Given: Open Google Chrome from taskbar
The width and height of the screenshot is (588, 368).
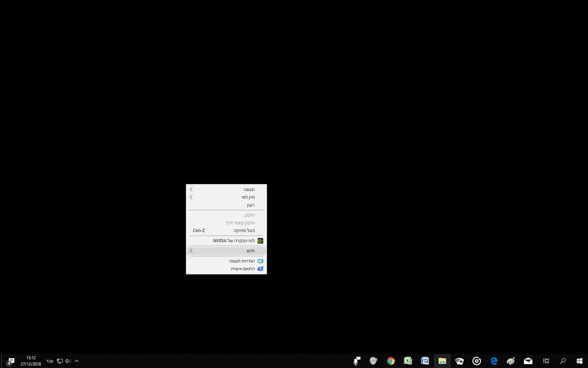Looking at the screenshot, I should [391, 361].
